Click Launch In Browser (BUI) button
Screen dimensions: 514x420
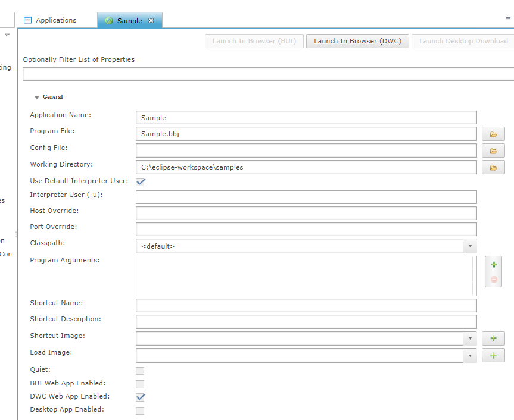click(254, 41)
